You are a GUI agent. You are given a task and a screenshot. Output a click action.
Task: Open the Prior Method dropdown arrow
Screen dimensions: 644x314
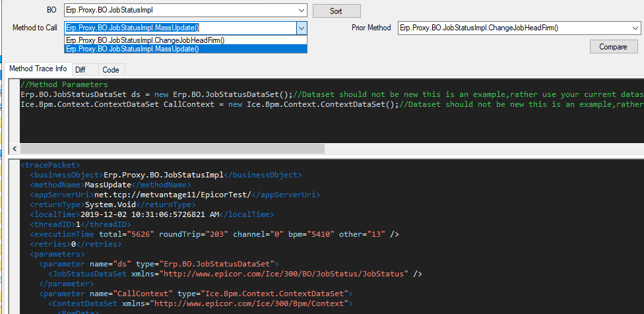click(x=635, y=28)
